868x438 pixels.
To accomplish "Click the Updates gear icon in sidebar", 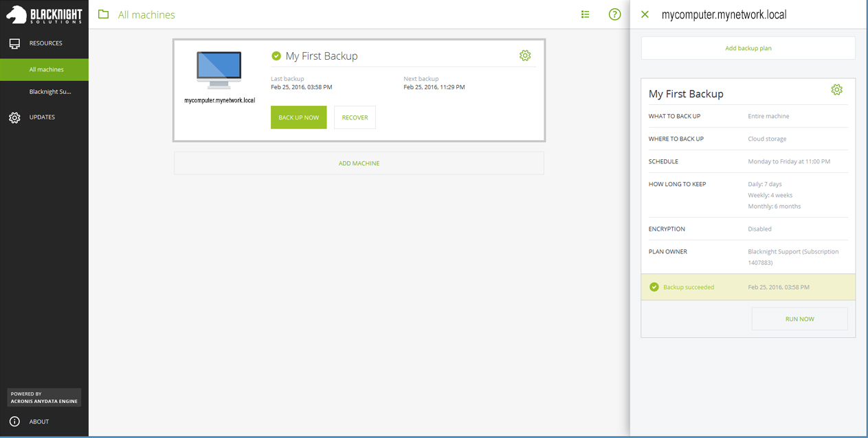I will click(14, 117).
